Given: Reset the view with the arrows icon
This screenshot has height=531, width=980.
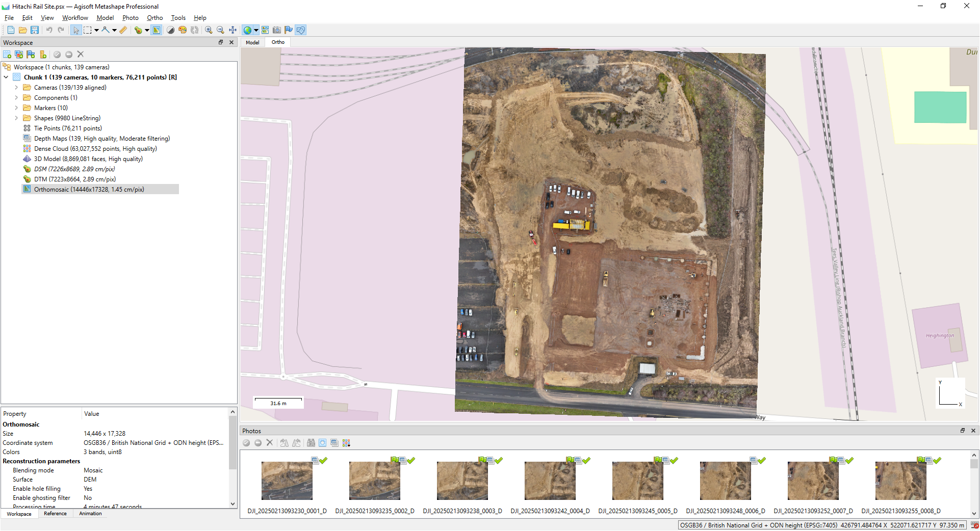Looking at the screenshot, I should (x=233, y=30).
